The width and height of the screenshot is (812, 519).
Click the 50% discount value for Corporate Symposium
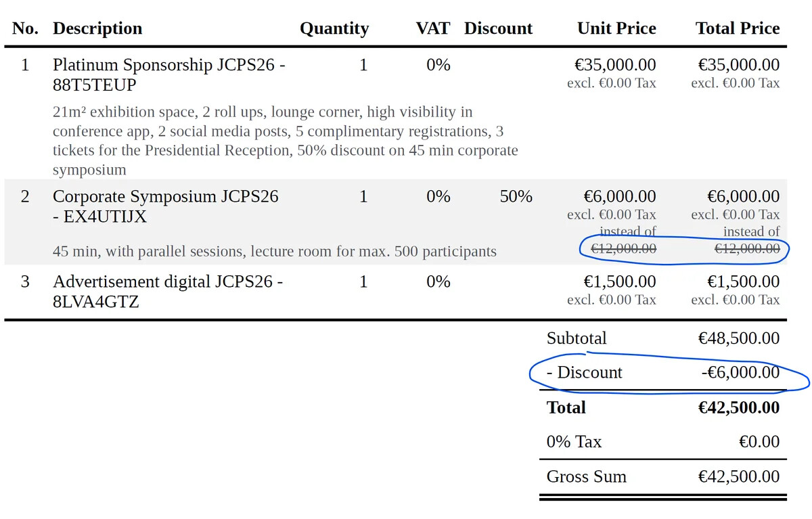point(516,197)
